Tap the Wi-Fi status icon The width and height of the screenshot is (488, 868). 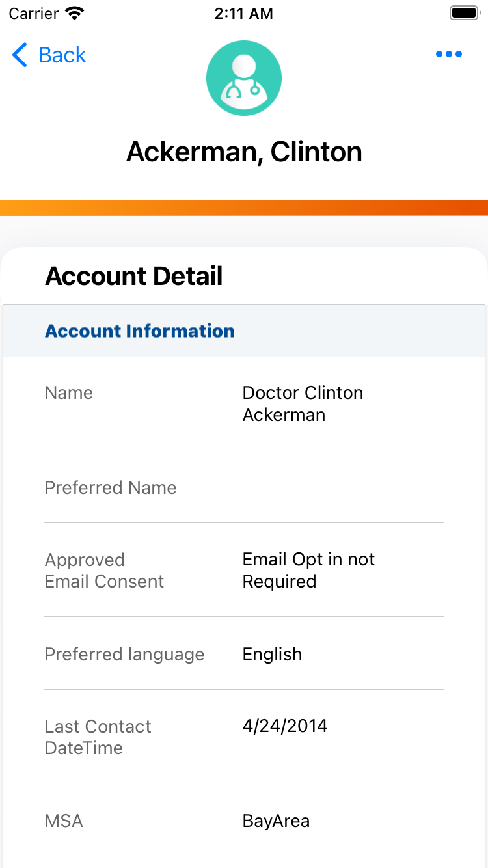coord(75,14)
